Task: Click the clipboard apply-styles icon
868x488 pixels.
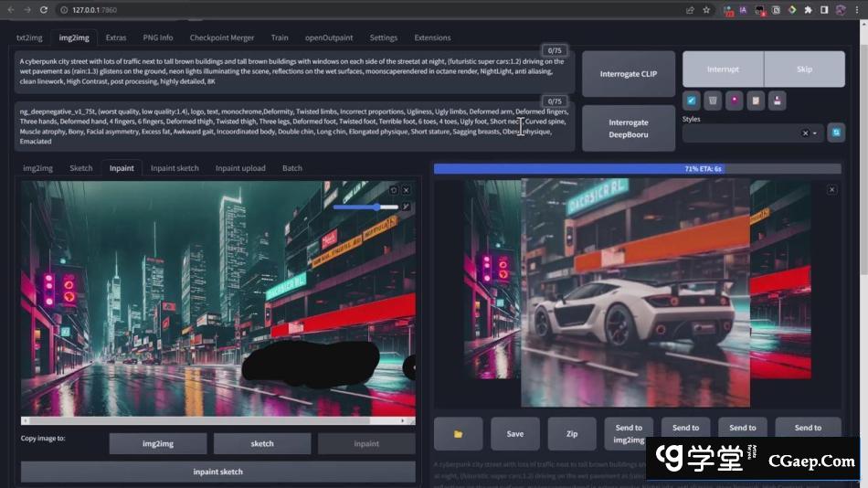Action: click(755, 101)
